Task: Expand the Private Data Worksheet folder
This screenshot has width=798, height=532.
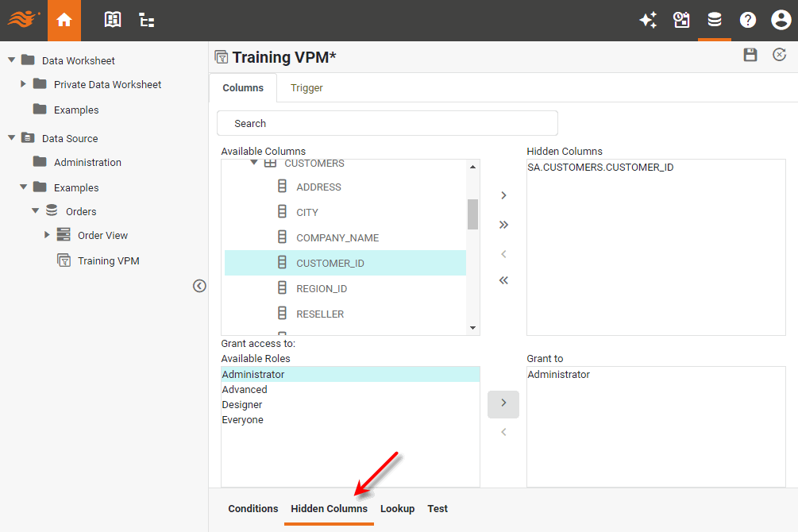Action: pyautogui.click(x=24, y=84)
